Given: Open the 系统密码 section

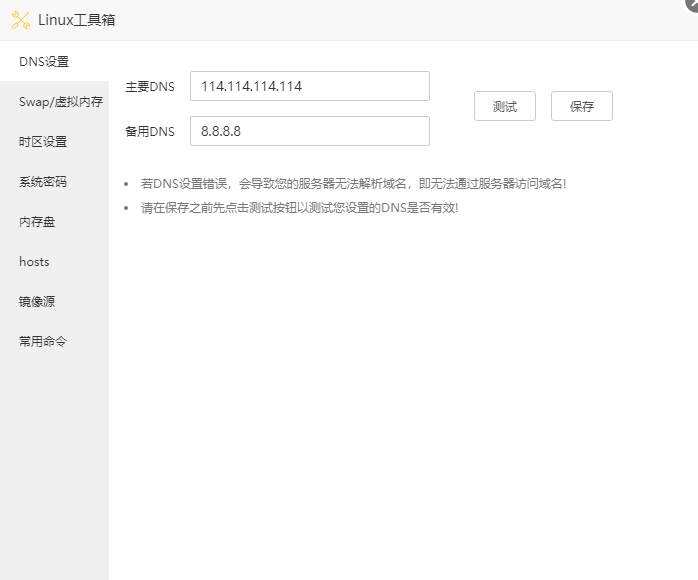Looking at the screenshot, I should click(54, 182).
